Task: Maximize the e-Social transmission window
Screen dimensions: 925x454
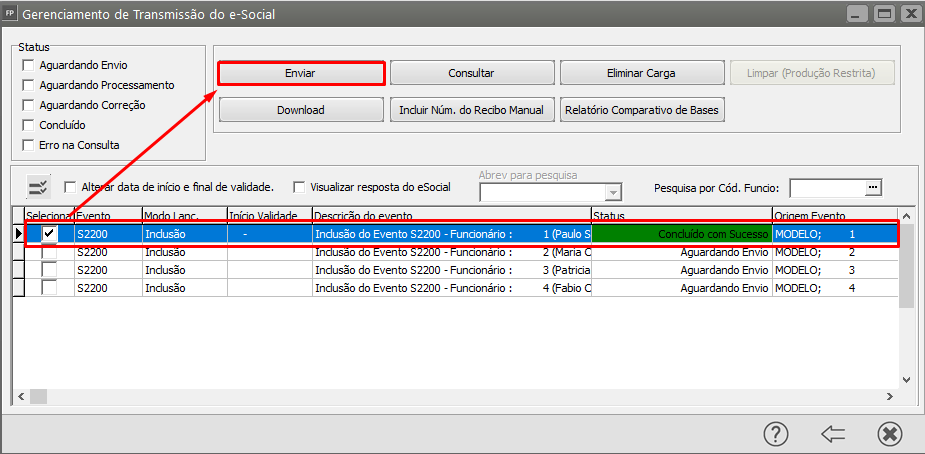Action: coord(883,14)
